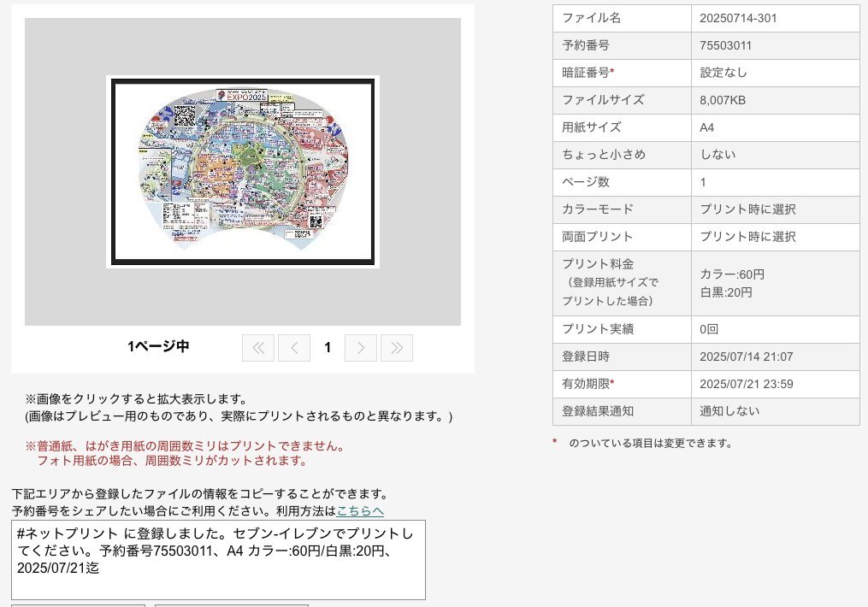Click the 暗証番号 row label
868x607 pixels.
pyautogui.click(x=588, y=73)
